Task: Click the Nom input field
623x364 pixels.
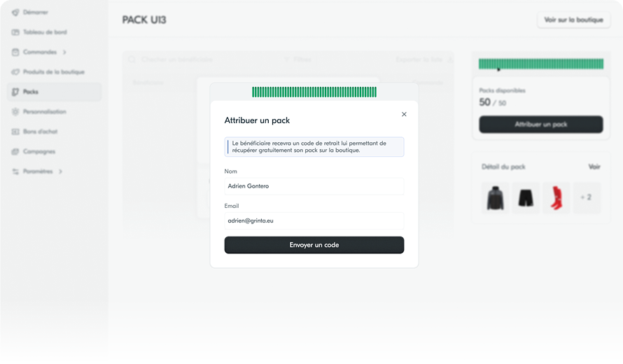Action: 314,186
